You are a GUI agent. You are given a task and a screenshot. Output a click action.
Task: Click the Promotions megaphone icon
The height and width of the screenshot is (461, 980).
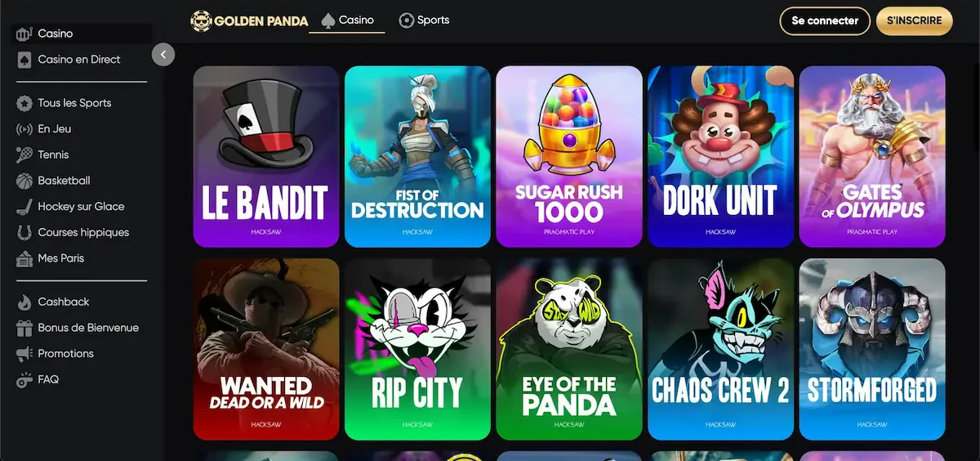[x=24, y=354]
